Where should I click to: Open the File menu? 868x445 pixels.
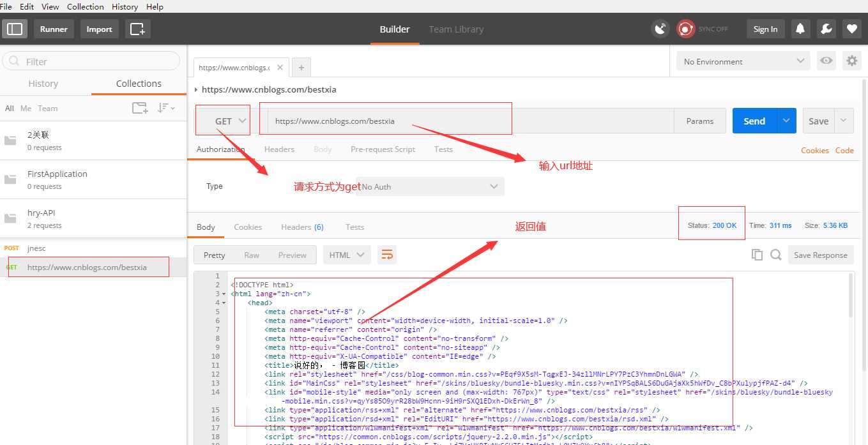click(6, 6)
